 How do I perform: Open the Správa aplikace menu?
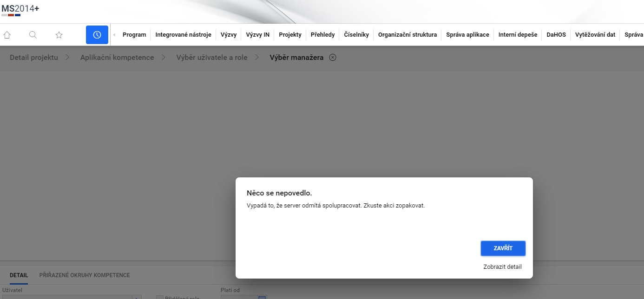tap(467, 35)
